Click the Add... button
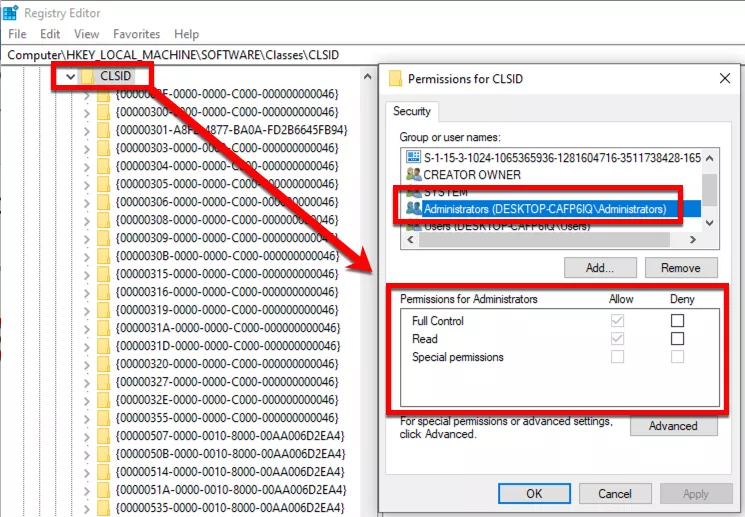This screenshot has height=517, width=745. pyautogui.click(x=600, y=268)
